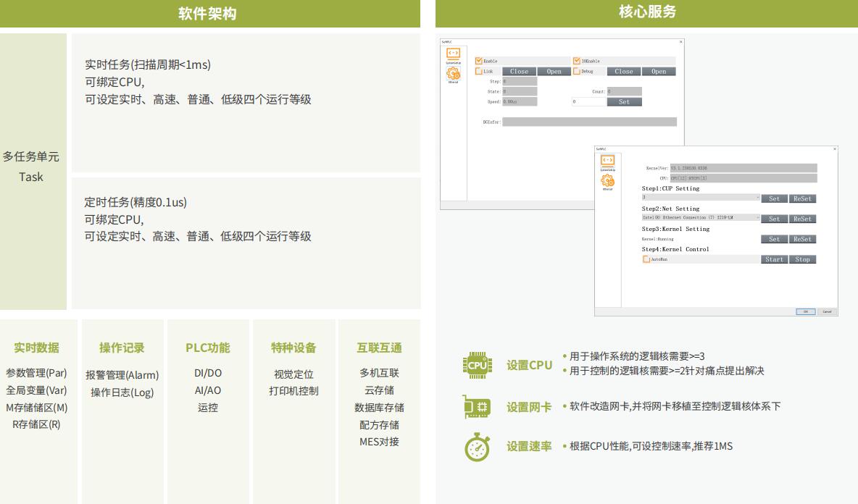Click the SystemSetup icon in the Enable/Link window
The image size is (858, 504).
pos(453,54)
